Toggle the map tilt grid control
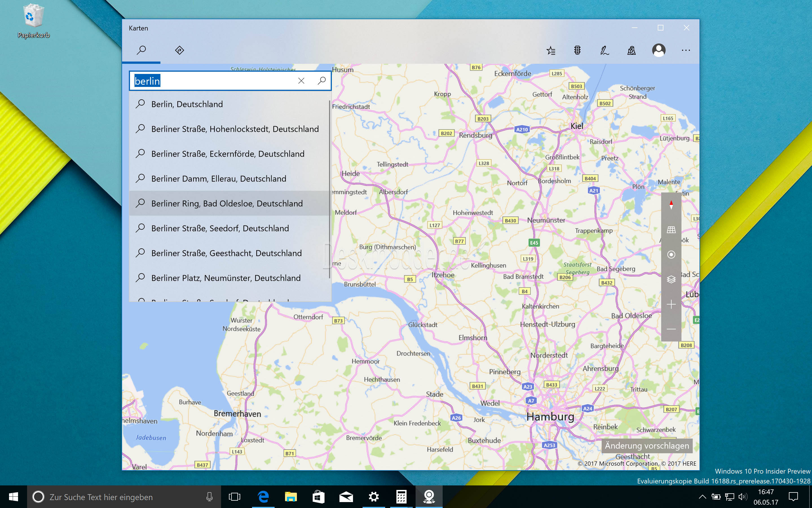 coord(671,230)
